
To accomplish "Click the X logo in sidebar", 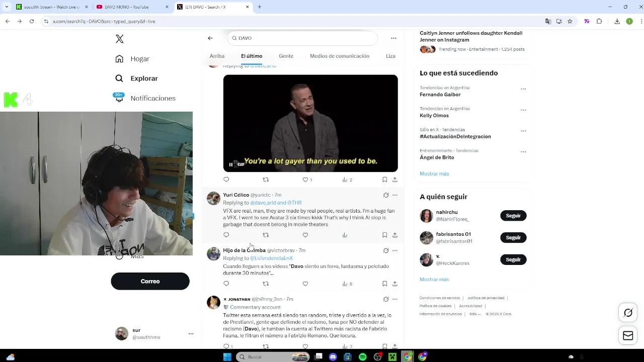I will [x=120, y=39].
